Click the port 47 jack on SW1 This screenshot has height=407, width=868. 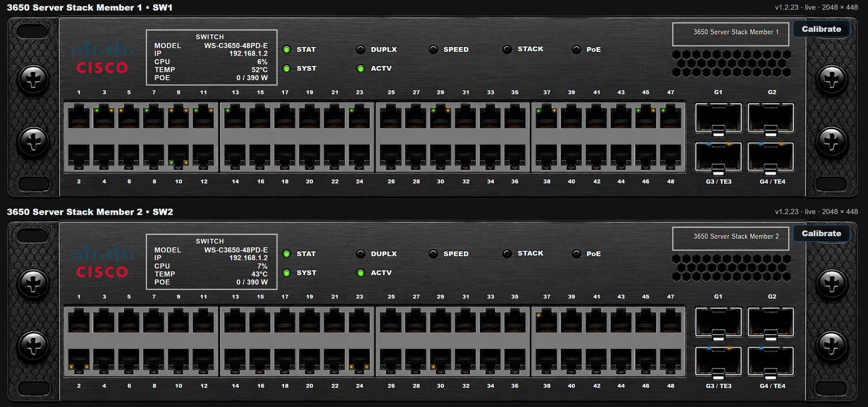pos(670,117)
